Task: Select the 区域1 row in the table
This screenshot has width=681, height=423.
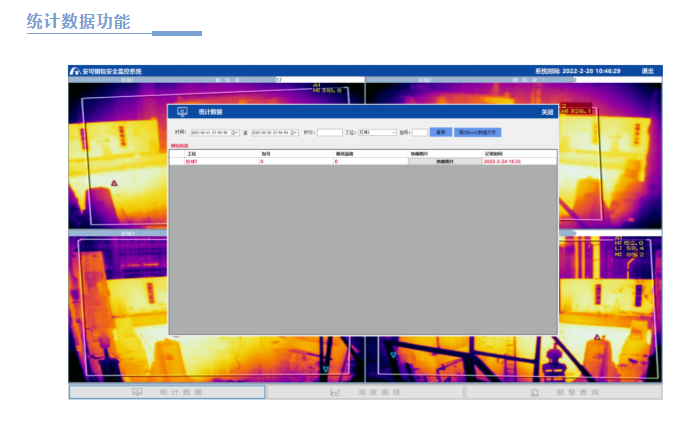Action: pos(191,161)
